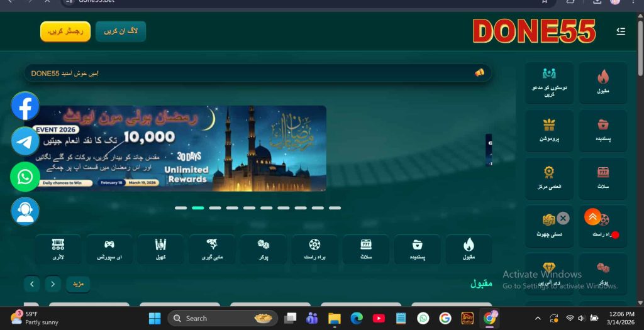
Task: Click the Windows taskbar Search box
Action: (x=225, y=319)
